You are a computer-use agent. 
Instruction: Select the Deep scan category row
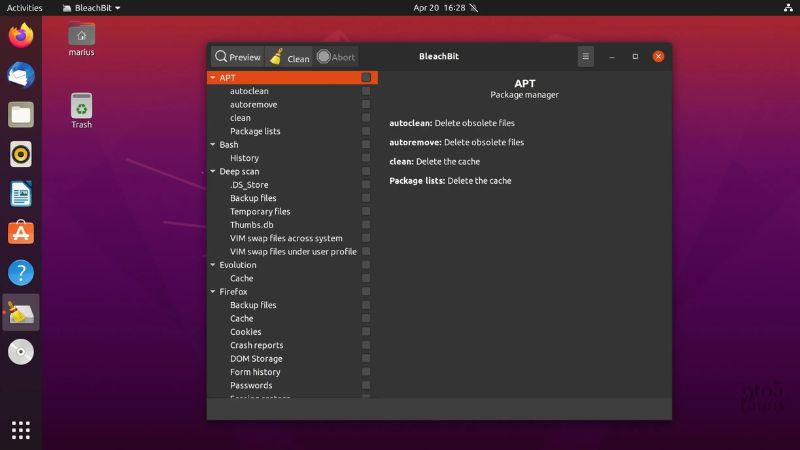pos(292,171)
